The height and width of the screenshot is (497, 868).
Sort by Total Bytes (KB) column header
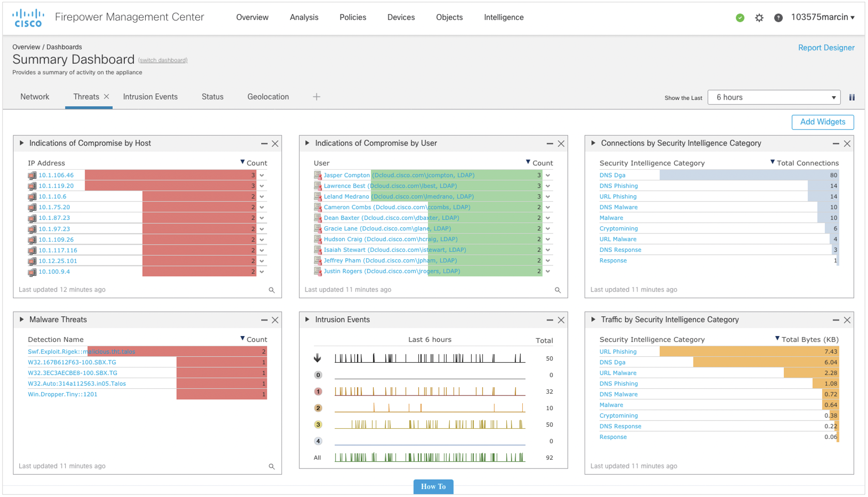[807, 339]
